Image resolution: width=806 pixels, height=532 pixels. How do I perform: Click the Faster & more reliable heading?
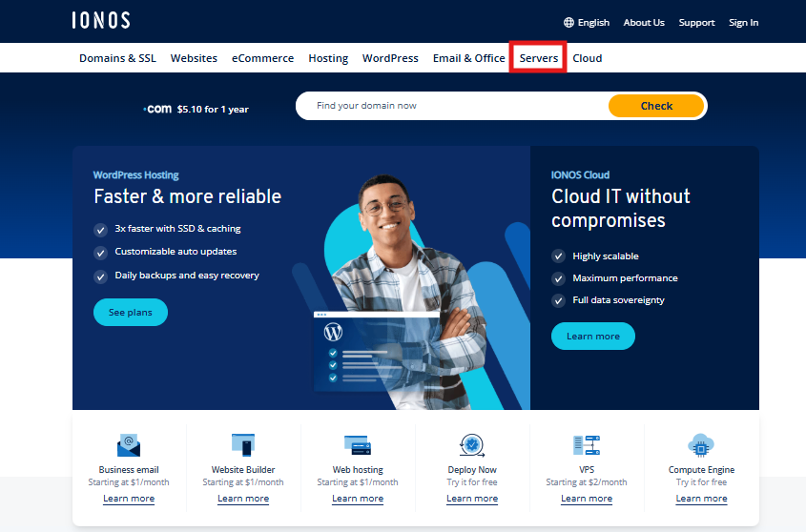pos(188,196)
